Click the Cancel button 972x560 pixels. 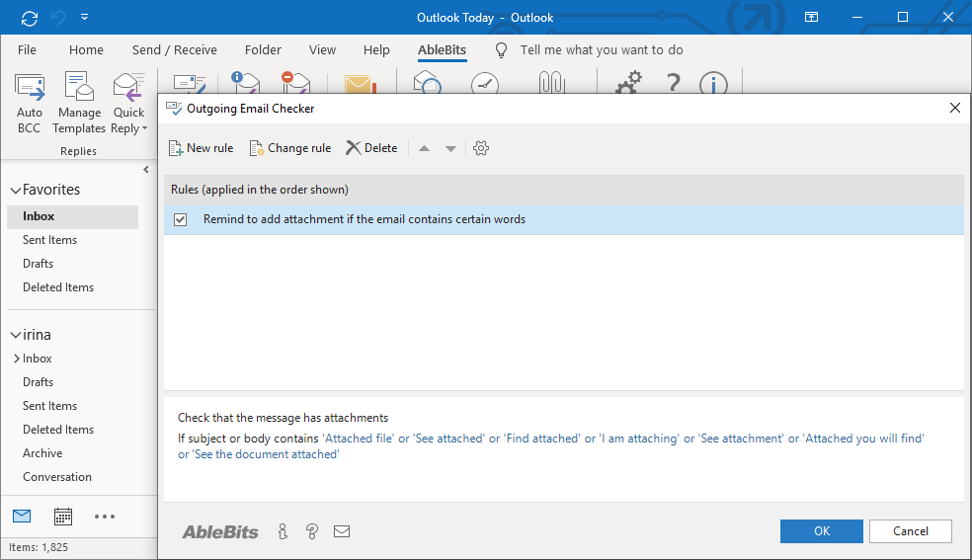click(910, 531)
